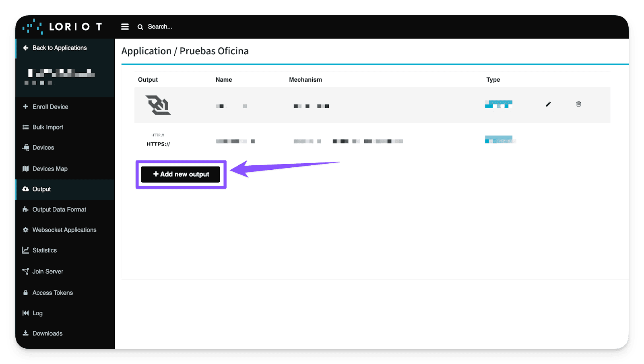Click the Access Tokens lock icon
This screenshot has width=644, height=364.
click(x=26, y=292)
